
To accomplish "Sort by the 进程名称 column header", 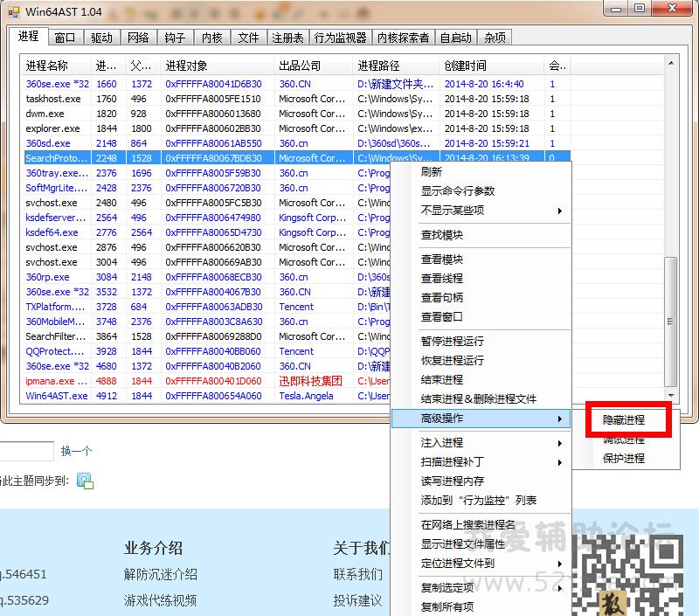I will click(x=56, y=66).
